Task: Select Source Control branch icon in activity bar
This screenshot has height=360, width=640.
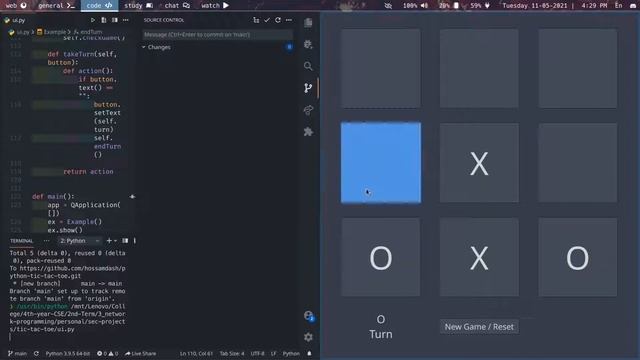Action: (x=308, y=88)
